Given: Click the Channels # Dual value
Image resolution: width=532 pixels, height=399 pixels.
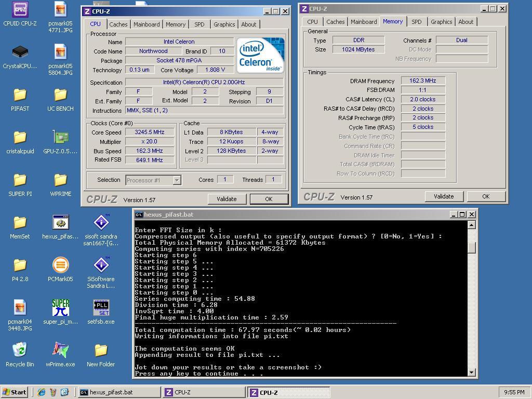Looking at the screenshot, I should click(x=462, y=40).
